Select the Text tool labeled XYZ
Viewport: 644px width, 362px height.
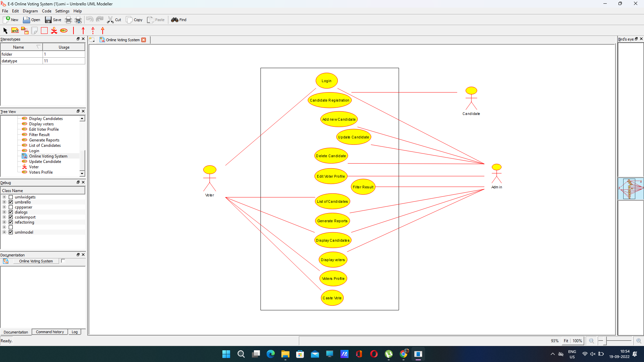[x=15, y=30]
